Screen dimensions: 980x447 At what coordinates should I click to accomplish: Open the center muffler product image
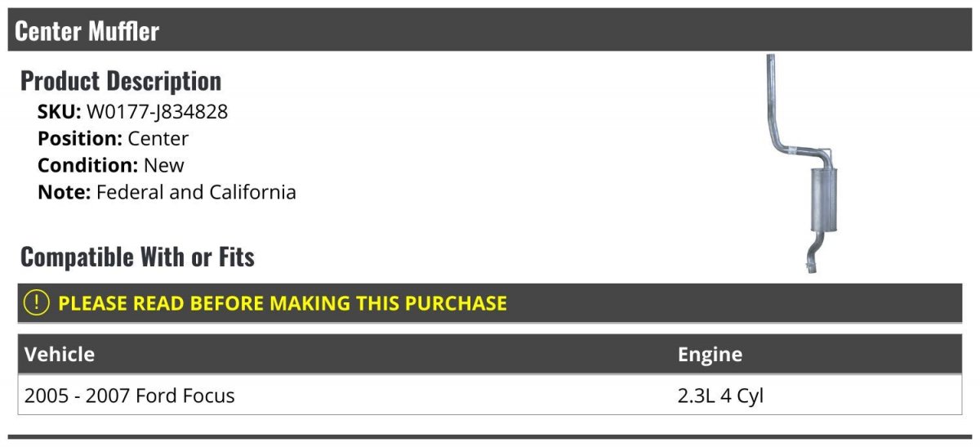coord(799,163)
